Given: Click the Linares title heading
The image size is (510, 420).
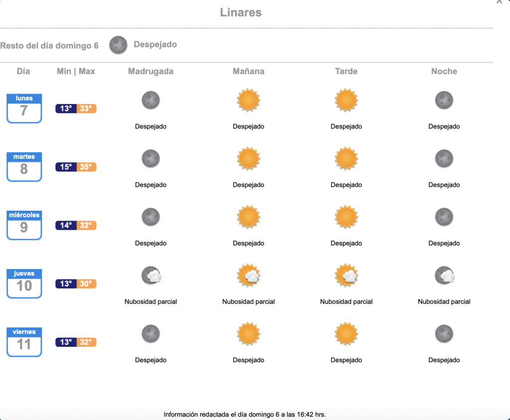Looking at the screenshot, I should 241,12.
